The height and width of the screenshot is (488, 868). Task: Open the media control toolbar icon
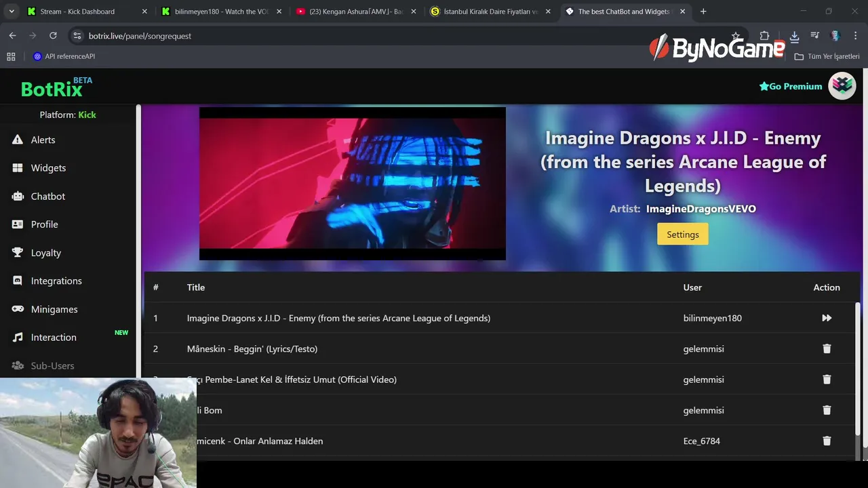click(815, 36)
